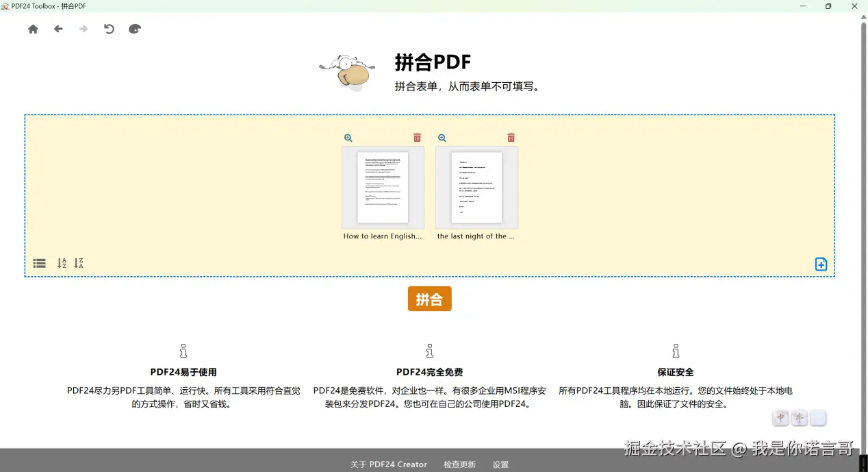
Task: Select the last night of the thumbnail
Action: pyautogui.click(x=476, y=187)
